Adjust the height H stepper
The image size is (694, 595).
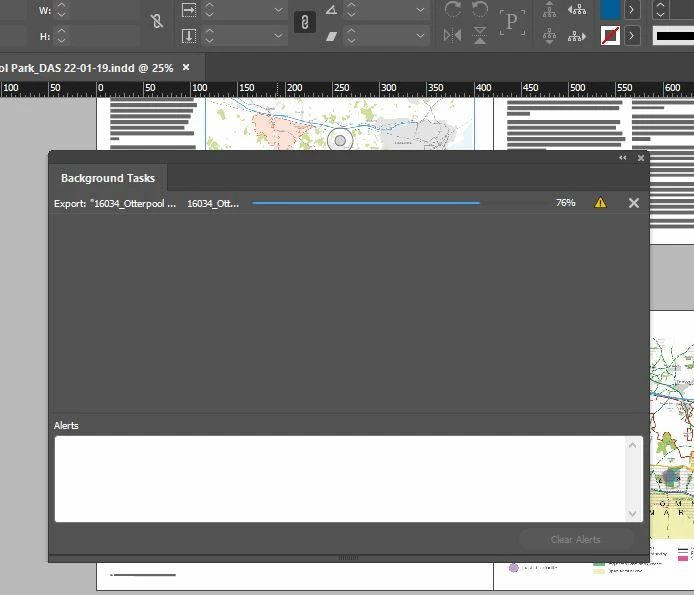tap(62, 36)
